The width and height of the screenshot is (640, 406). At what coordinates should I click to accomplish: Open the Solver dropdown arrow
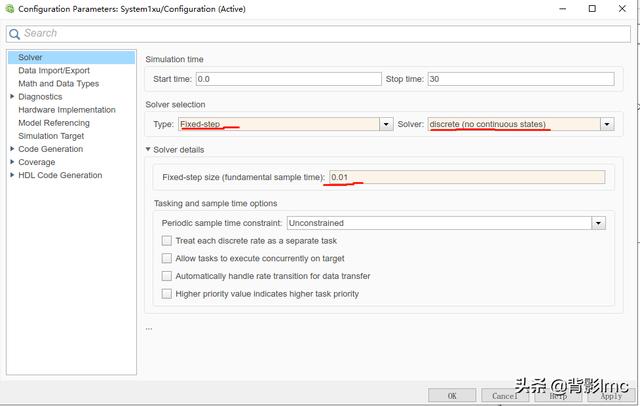[607, 124]
